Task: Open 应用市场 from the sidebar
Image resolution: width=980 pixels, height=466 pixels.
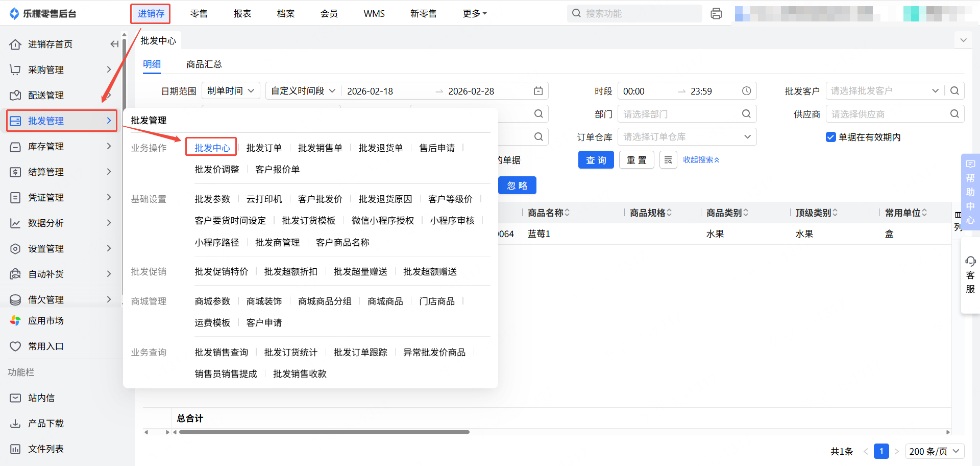Action: tap(46, 321)
